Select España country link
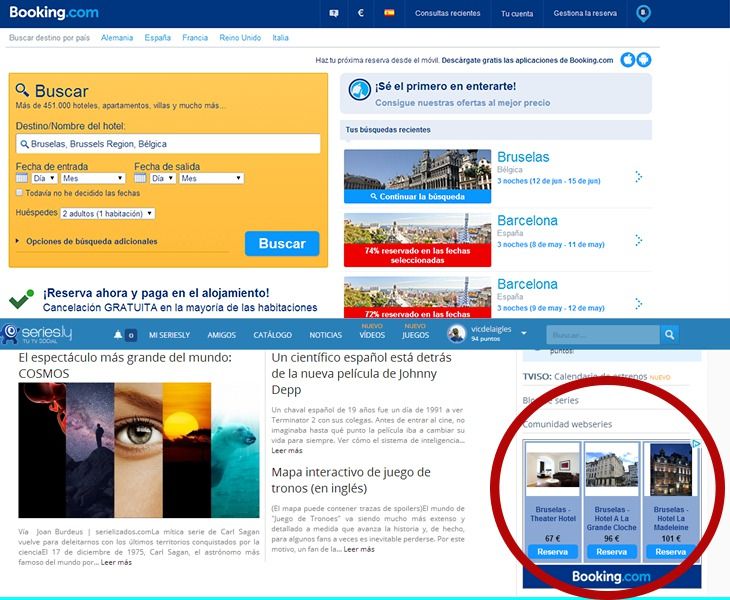Viewport: 730px width, 600px height. tap(157, 38)
